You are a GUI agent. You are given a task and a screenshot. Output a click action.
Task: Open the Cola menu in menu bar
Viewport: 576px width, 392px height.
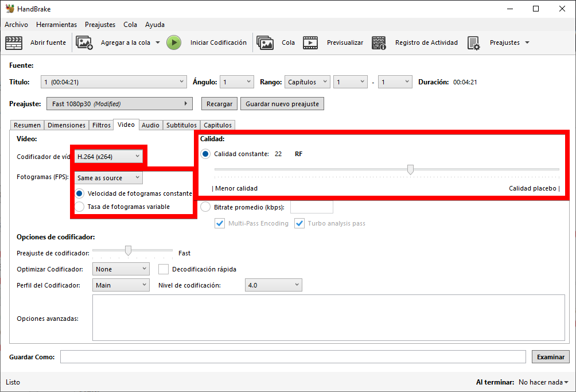click(x=130, y=25)
